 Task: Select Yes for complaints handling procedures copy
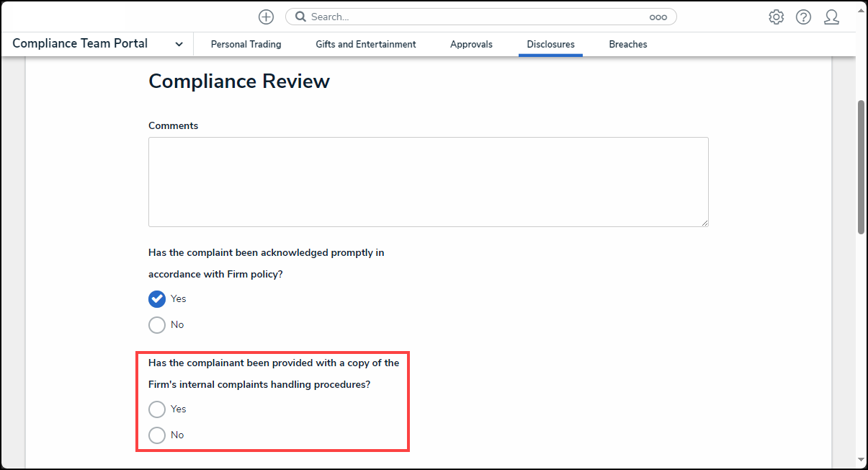tap(157, 409)
